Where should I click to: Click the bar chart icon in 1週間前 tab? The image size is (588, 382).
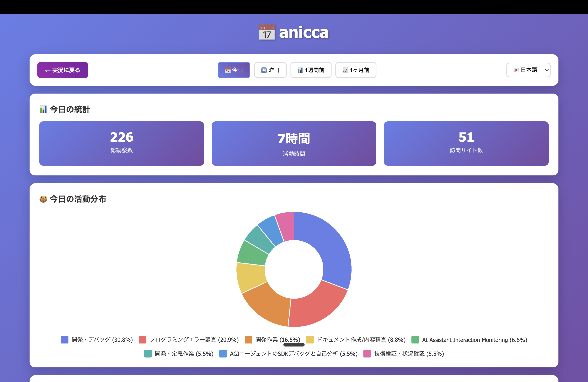(300, 70)
